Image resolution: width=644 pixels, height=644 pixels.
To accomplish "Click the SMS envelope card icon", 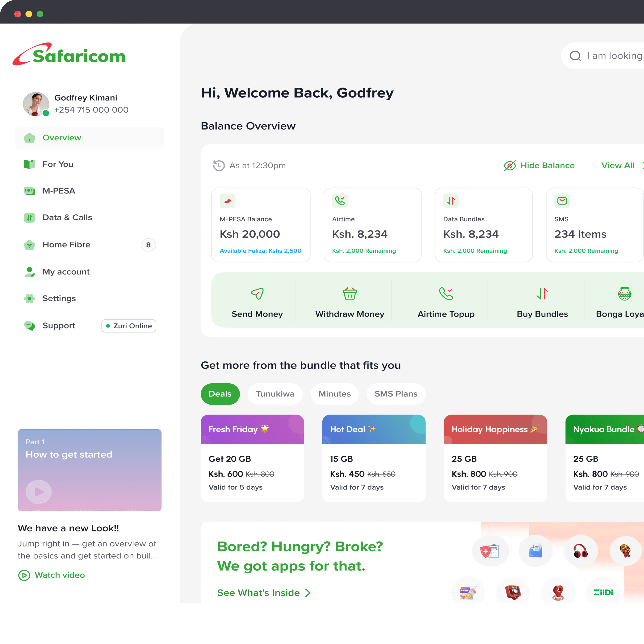I will (x=562, y=201).
